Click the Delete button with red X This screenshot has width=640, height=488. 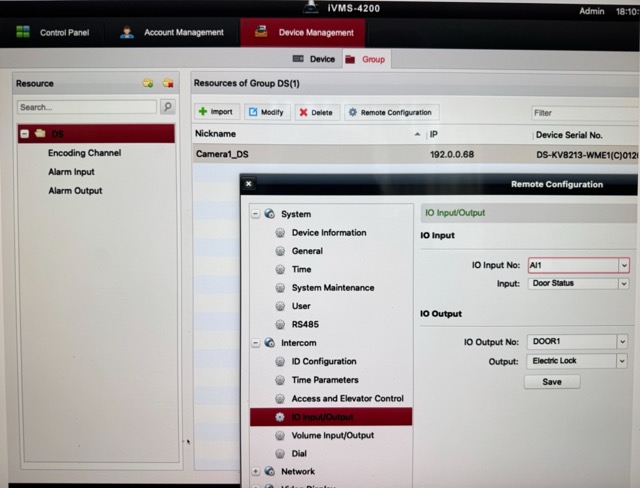[316, 112]
